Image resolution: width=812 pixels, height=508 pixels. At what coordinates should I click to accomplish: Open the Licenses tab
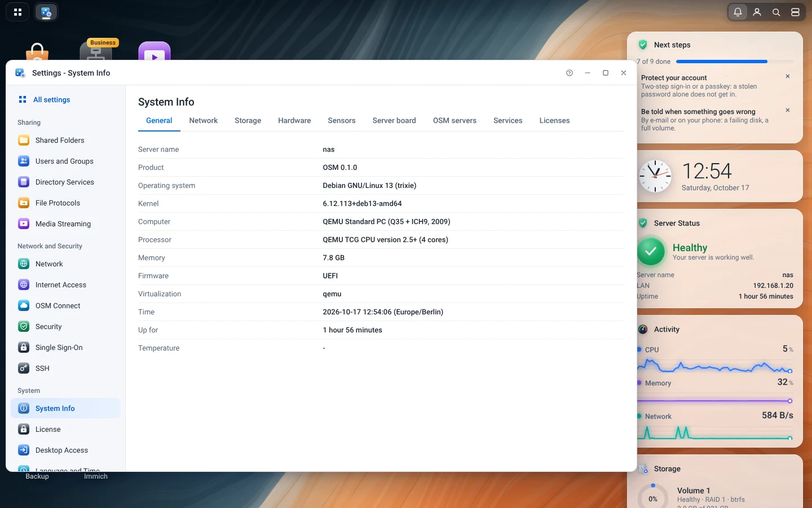point(555,121)
